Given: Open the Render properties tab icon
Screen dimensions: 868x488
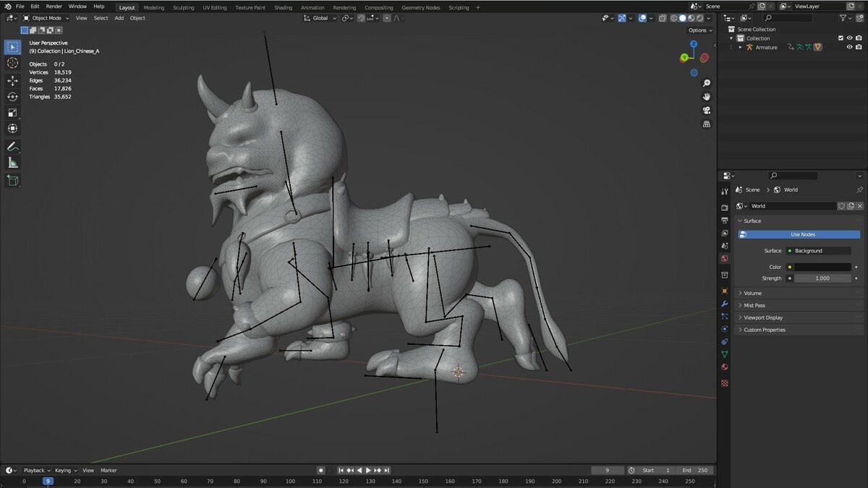Looking at the screenshot, I should coord(725,208).
